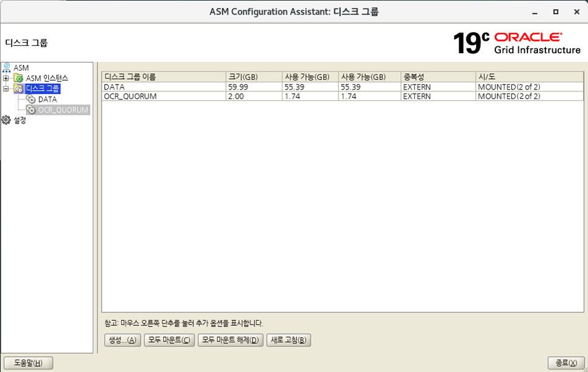
Task: Select OCR_QUORUM tree item
Action: point(63,110)
